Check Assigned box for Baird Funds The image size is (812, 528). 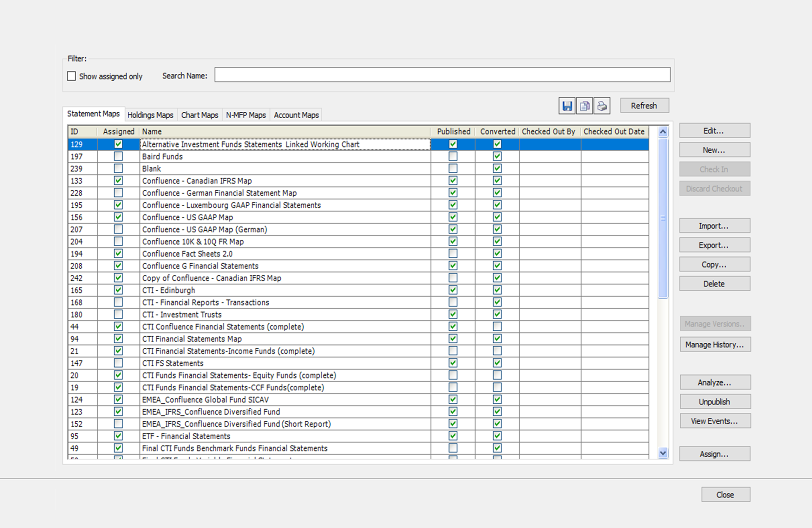tap(118, 156)
